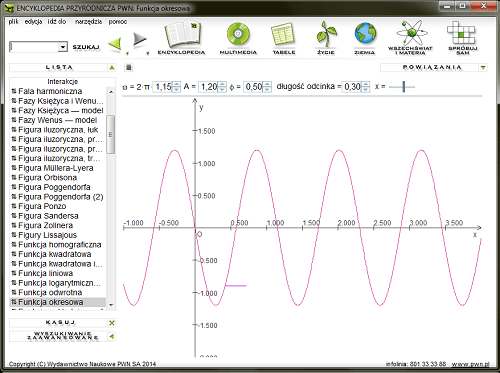This screenshot has height=373, width=500.
Task: Open the Spróbuj Sam crossword icon
Action: coord(462,33)
